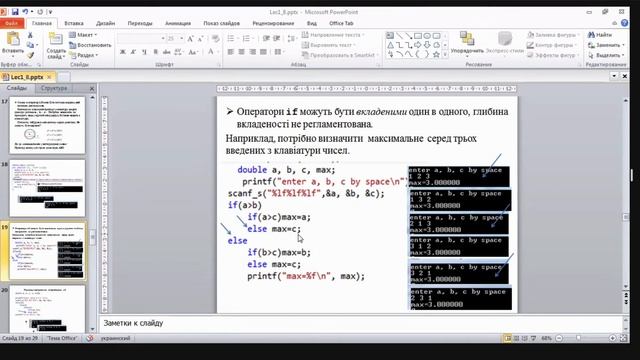640x360 pixels.
Task: Align text left in paragraph group
Action: pyautogui.click(x=231, y=52)
